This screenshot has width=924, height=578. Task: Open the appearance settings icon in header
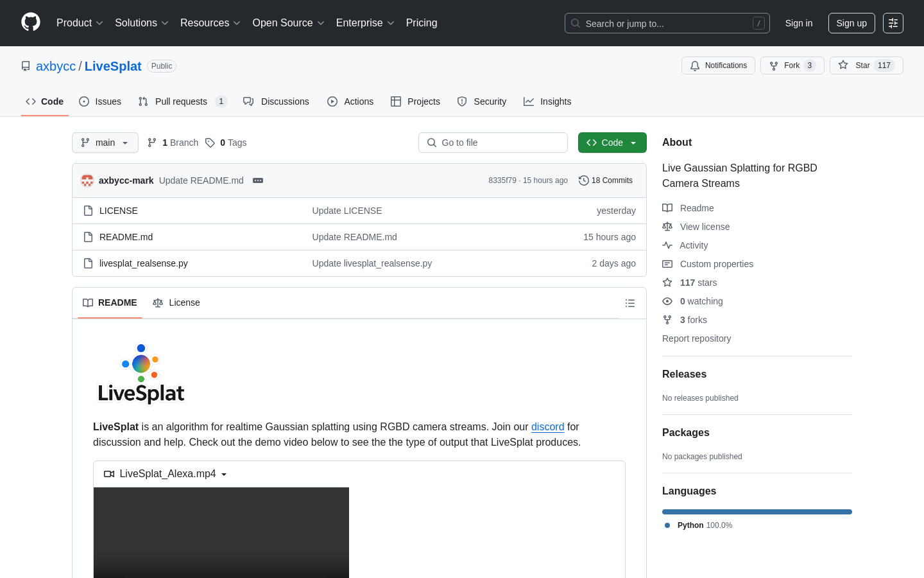(893, 23)
